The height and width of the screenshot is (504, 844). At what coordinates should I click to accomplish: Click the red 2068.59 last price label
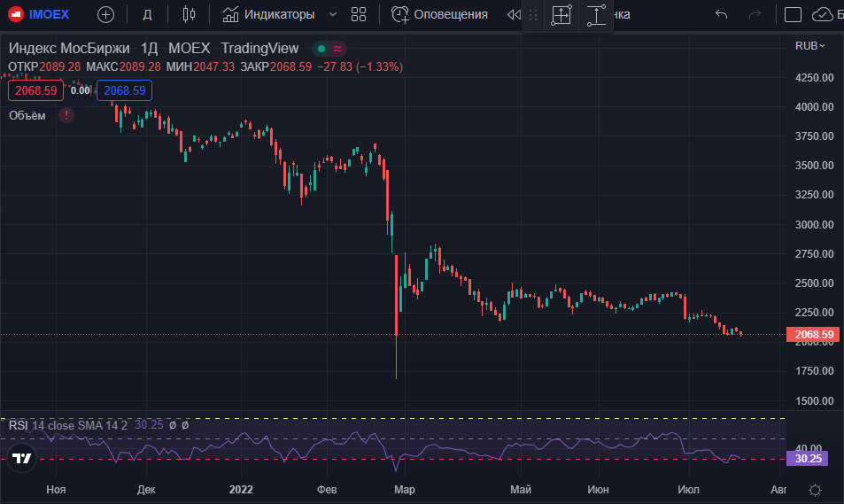[x=813, y=335]
